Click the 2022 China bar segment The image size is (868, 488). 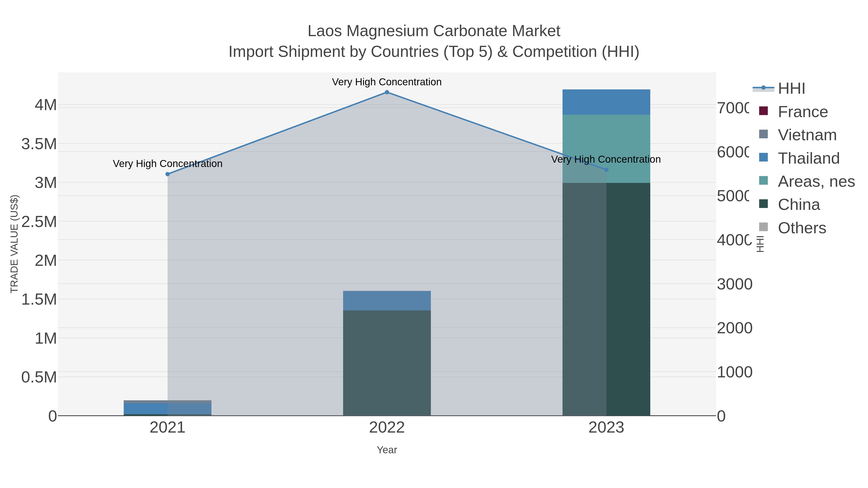[x=387, y=363]
